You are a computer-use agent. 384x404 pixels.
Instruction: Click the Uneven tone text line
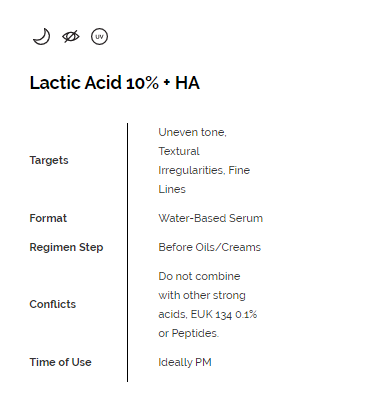tap(192, 132)
